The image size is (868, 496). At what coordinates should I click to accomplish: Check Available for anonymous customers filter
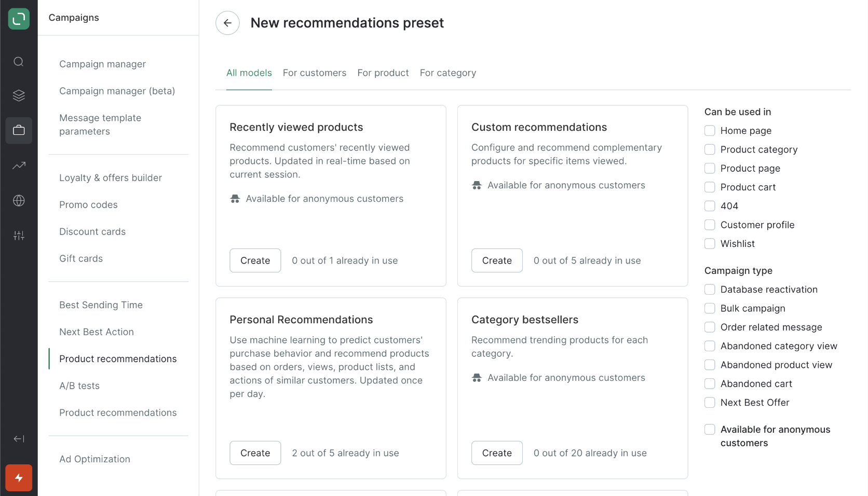pos(709,429)
